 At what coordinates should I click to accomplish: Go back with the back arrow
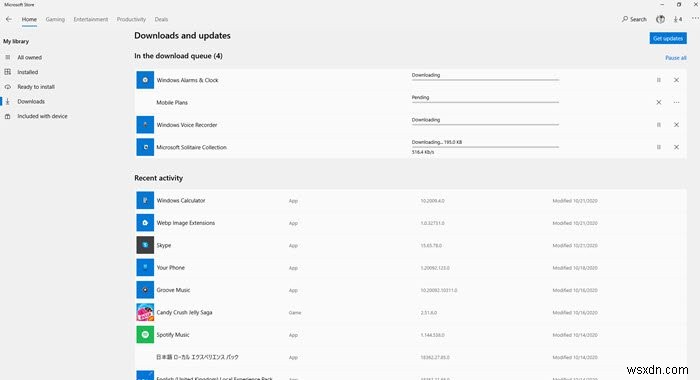point(8,19)
